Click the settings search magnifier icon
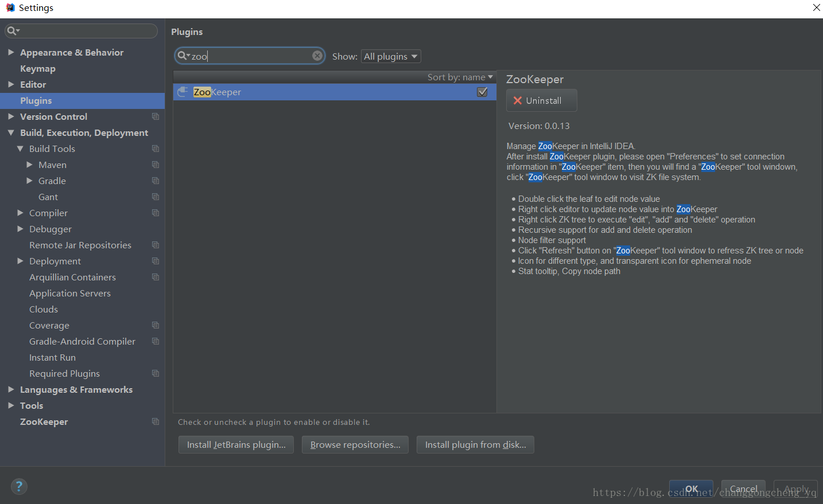823x504 pixels. click(x=13, y=31)
